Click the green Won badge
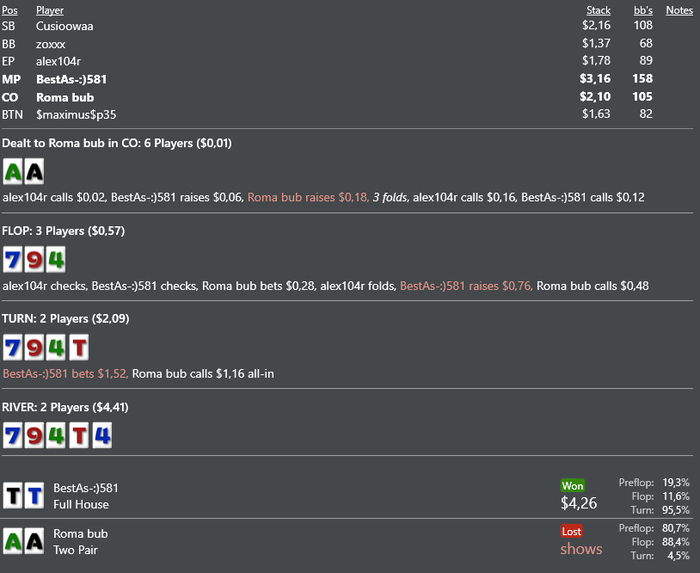 point(573,486)
